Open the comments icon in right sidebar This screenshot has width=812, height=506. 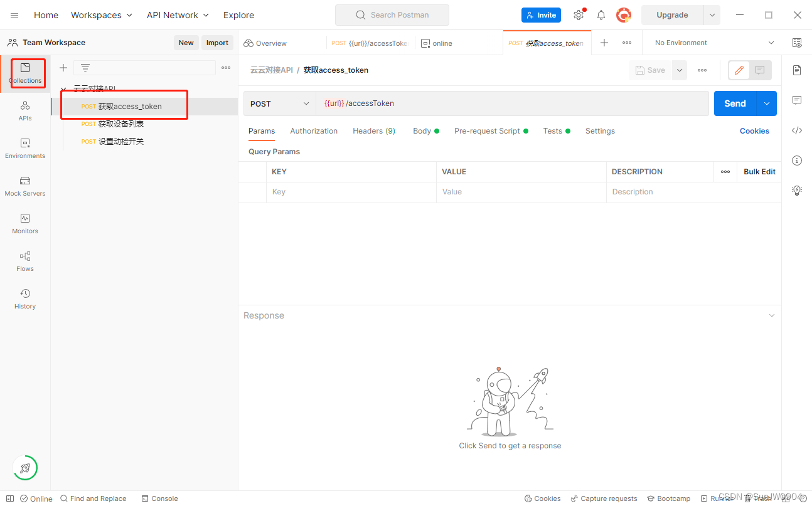(x=797, y=100)
